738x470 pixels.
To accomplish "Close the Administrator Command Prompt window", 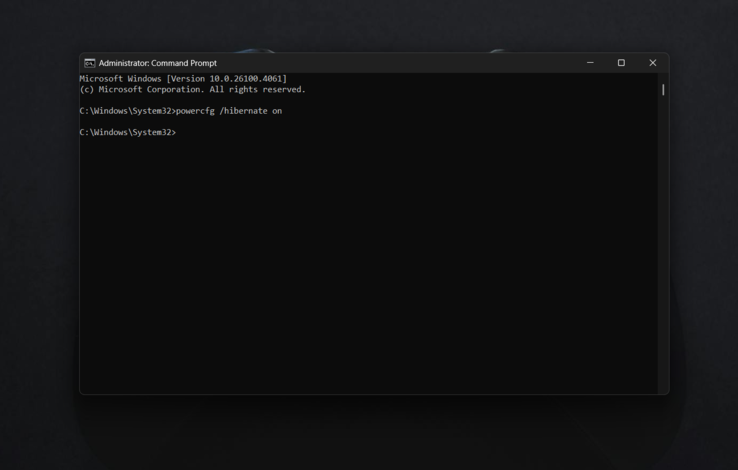I will pyautogui.click(x=653, y=63).
